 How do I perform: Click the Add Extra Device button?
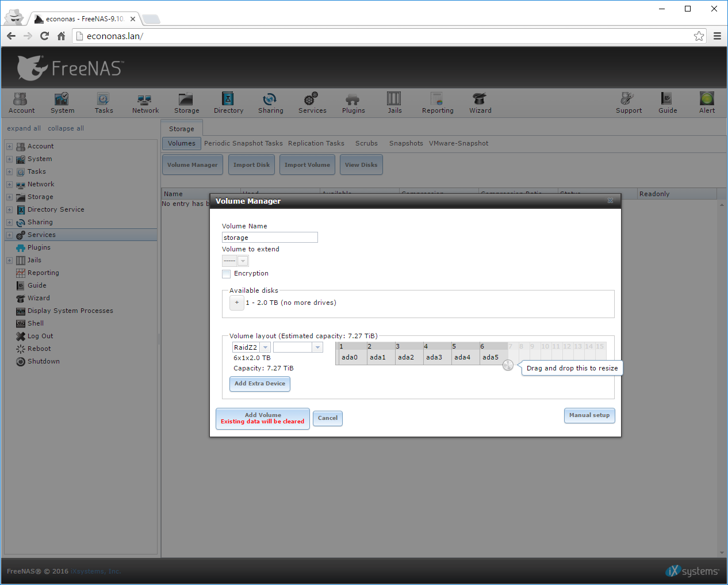click(260, 384)
